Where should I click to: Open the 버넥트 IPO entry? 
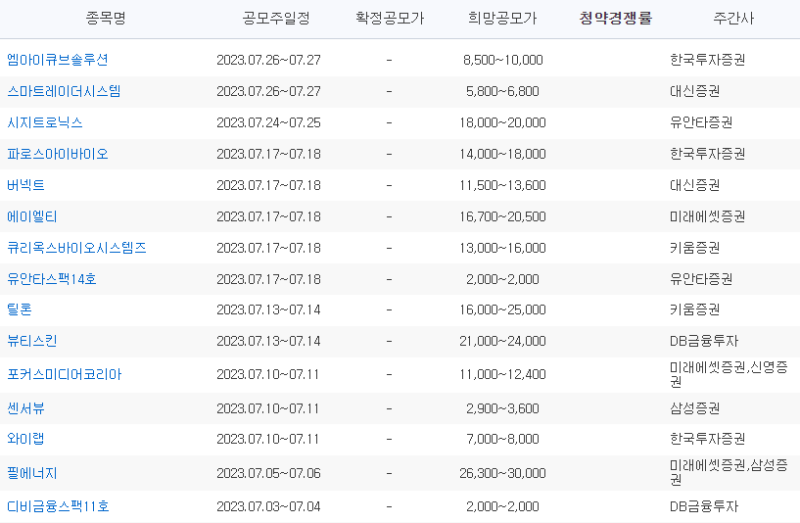coord(26,185)
